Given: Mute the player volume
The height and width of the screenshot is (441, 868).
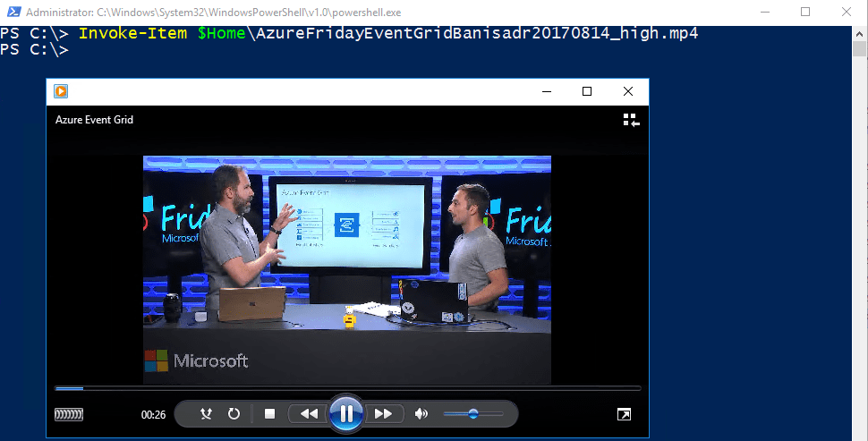Looking at the screenshot, I should 421,414.
